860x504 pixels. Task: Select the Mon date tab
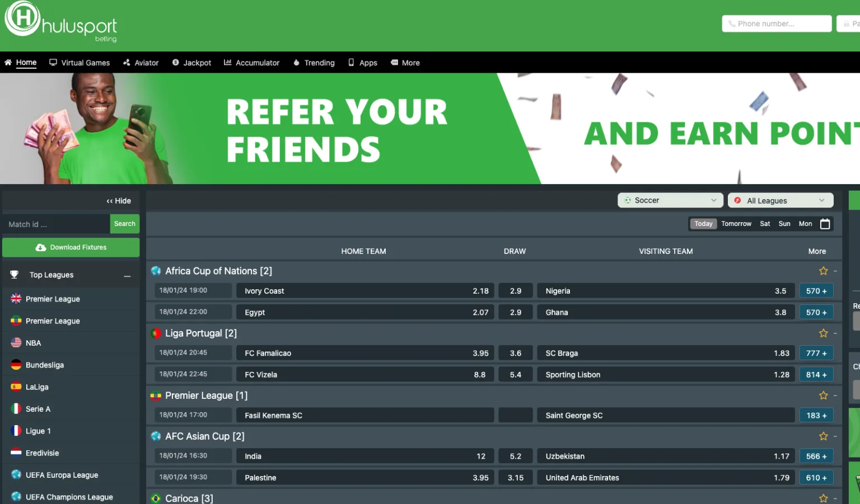[x=805, y=224]
